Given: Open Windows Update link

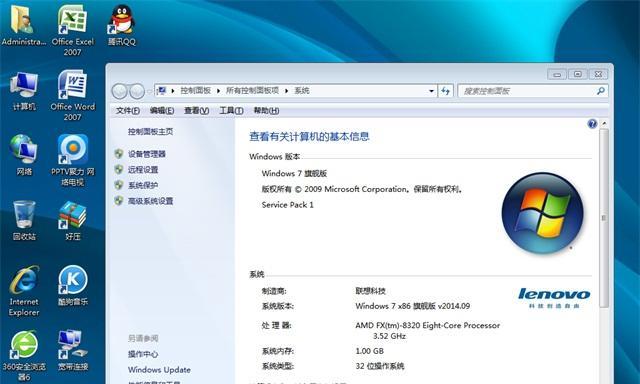Looking at the screenshot, I should (159, 370).
